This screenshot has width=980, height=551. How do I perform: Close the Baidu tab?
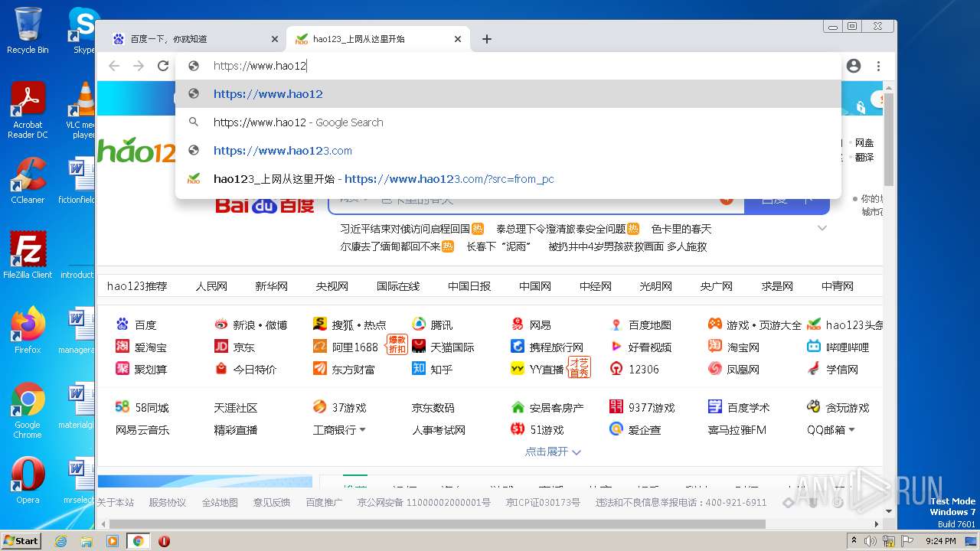[x=275, y=39]
